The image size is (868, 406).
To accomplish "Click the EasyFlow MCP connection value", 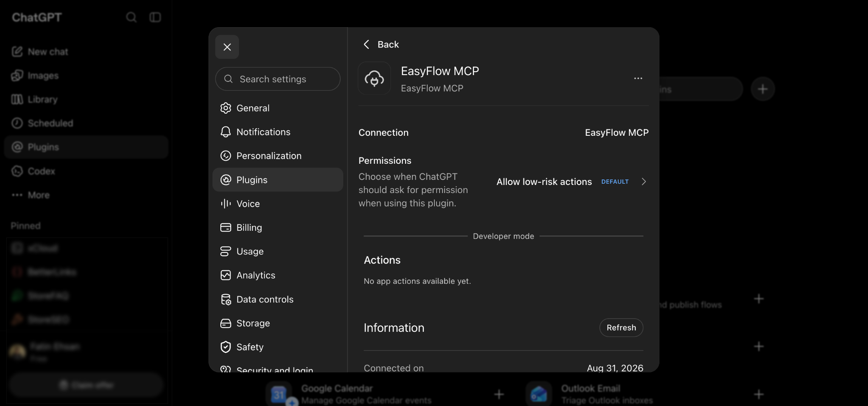I will 617,133.
